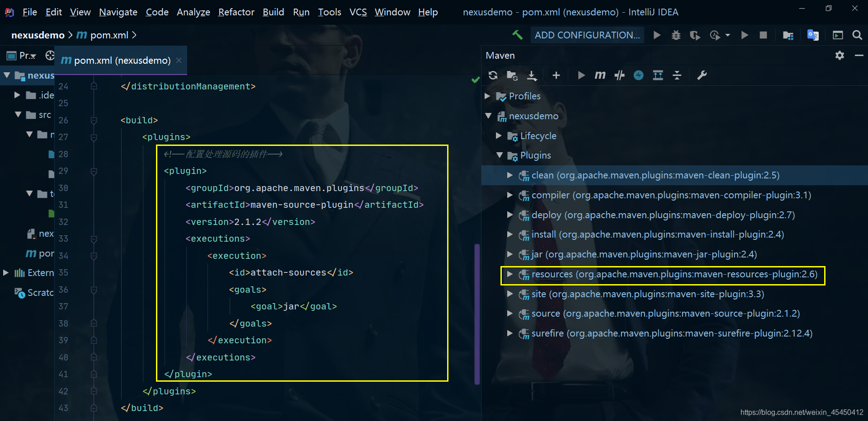Select source plugin row

point(675,313)
